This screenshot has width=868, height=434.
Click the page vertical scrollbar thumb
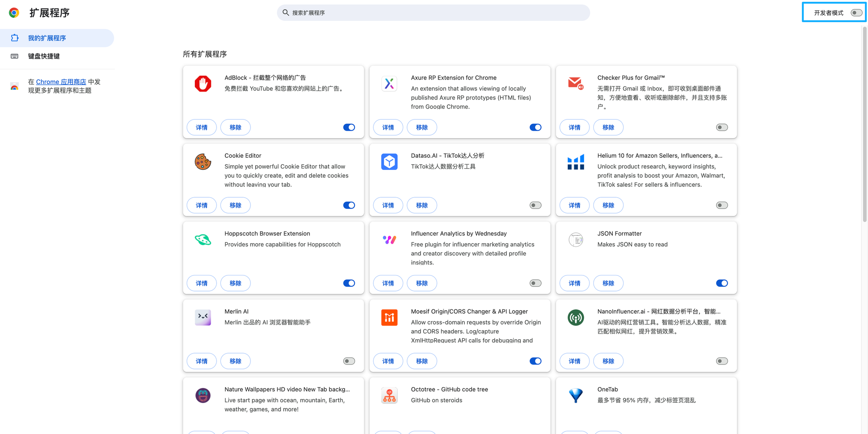(x=865, y=124)
